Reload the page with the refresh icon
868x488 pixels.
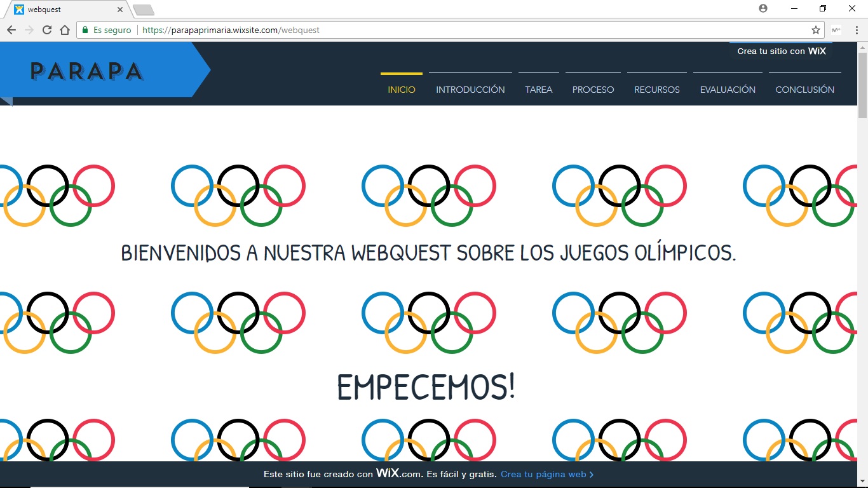pyautogui.click(x=47, y=30)
